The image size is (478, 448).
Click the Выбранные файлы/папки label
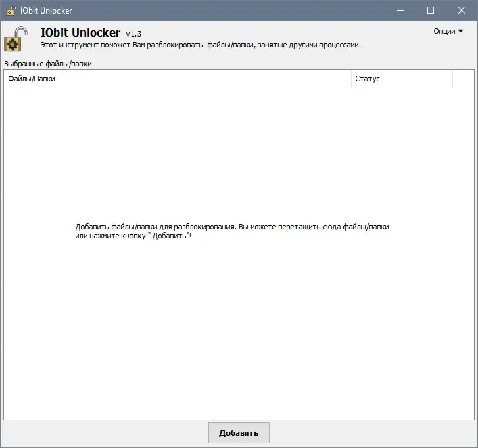tap(48, 64)
